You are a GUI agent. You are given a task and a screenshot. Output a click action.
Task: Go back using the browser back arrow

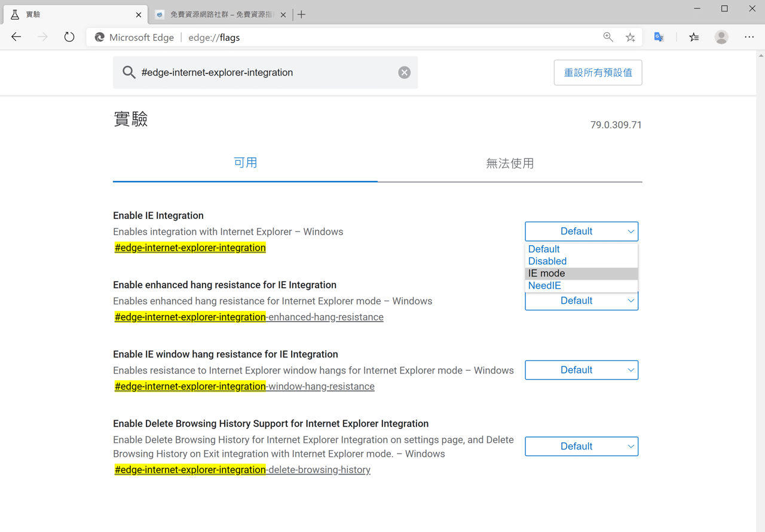tap(16, 37)
